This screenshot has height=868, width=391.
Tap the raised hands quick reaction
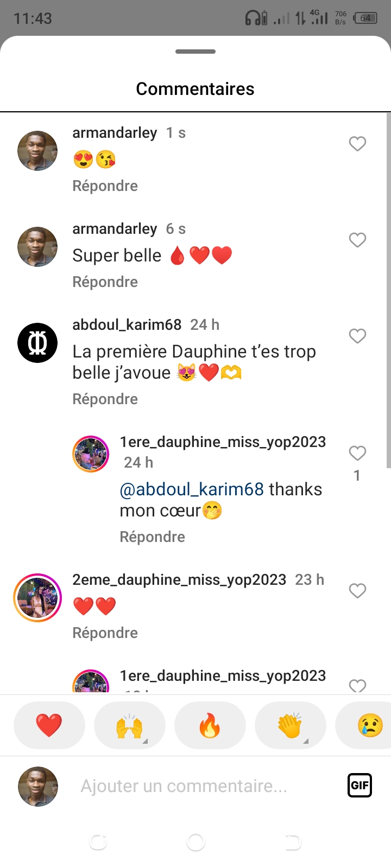pos(129,725)
